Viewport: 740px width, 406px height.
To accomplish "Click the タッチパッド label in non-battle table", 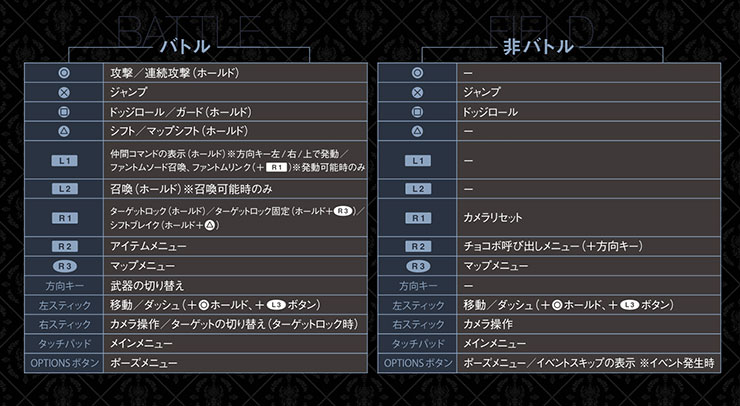I will tap(418, 344).
